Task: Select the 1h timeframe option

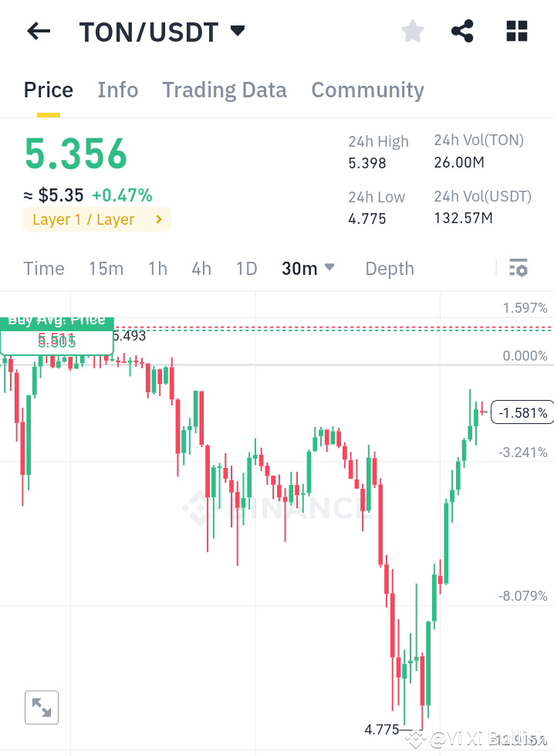Action: pyautogui.click(x=157, y=268)
